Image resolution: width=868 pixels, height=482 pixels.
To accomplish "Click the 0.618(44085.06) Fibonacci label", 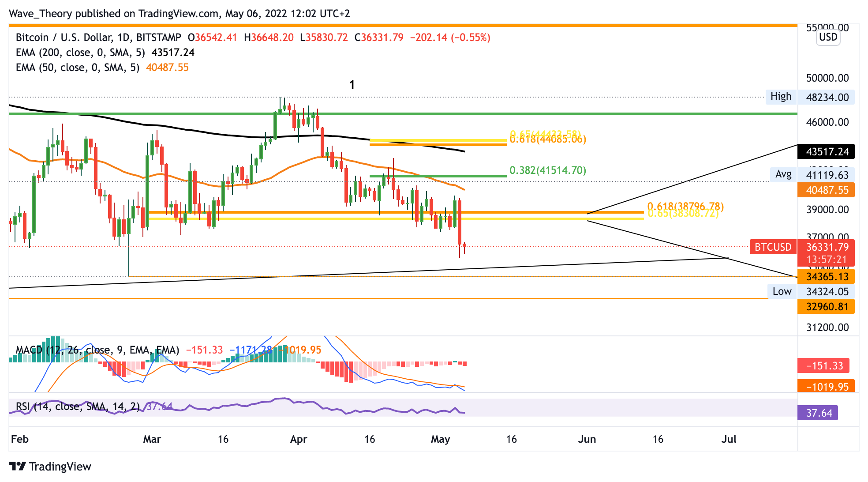I will tap(547, 140).
